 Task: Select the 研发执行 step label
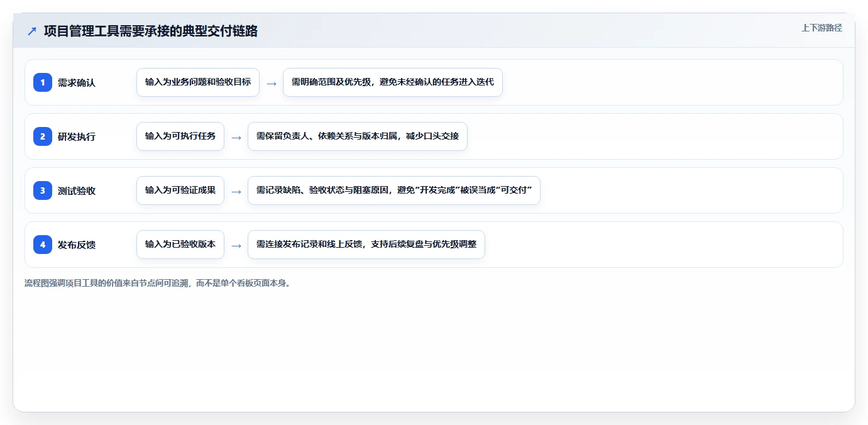click(x=77, y=136)
